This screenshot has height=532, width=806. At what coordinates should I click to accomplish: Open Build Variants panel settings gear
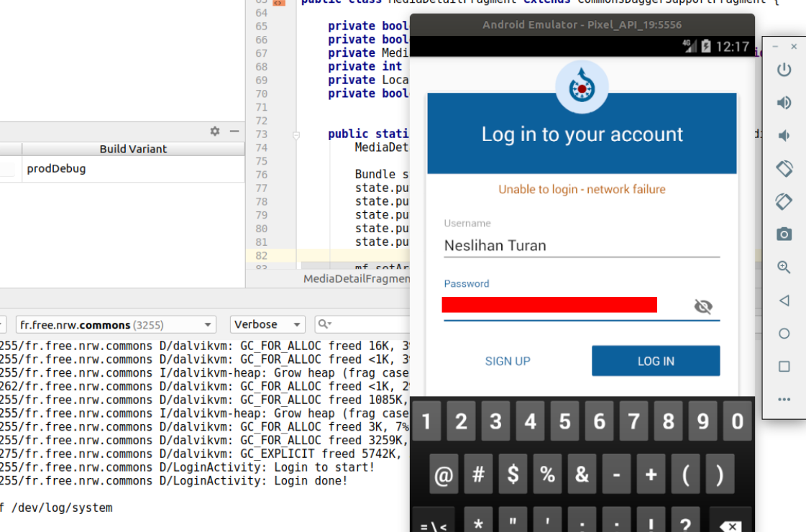(x=214, y=132)
